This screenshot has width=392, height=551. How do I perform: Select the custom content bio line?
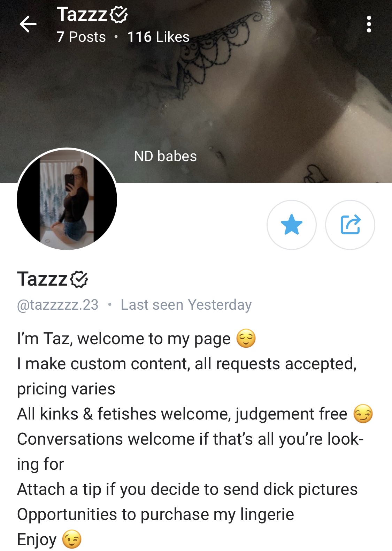pos(187,376)
